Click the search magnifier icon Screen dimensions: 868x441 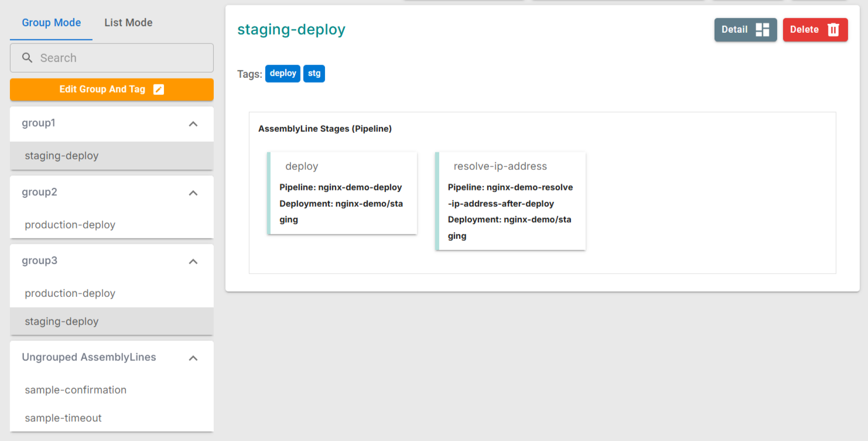click(27, 58)
